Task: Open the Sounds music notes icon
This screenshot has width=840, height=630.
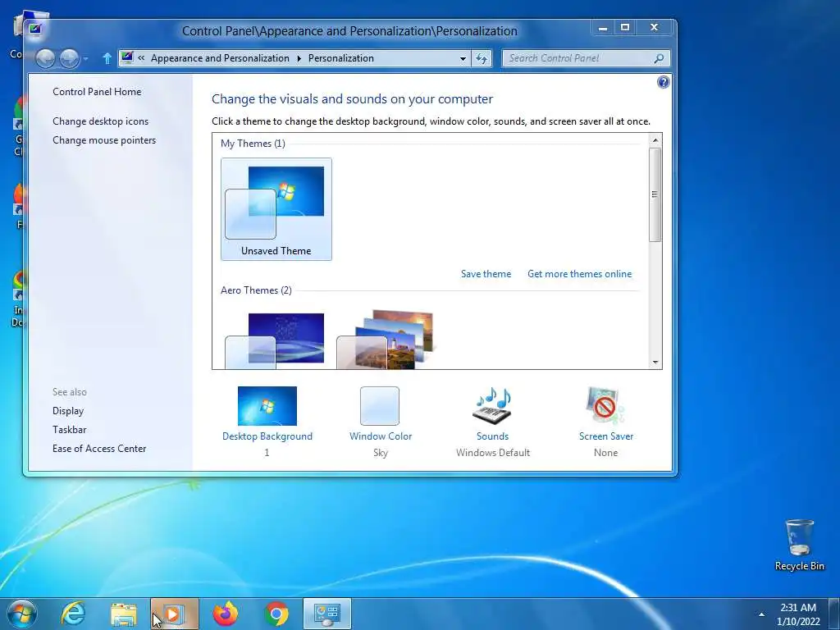Action: [492, 406]
